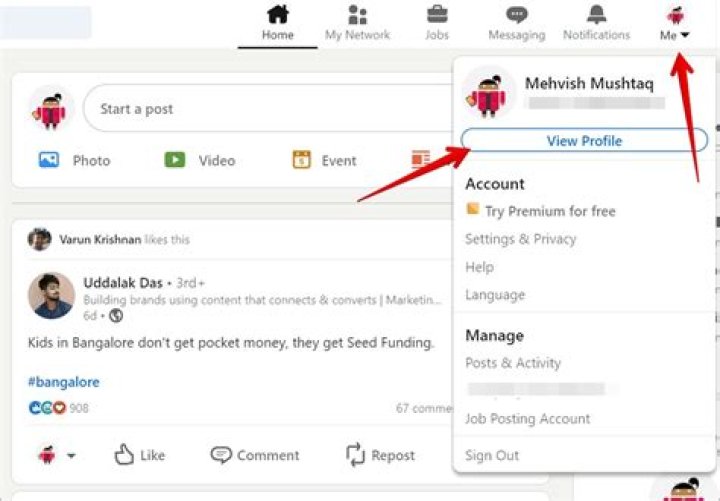Click the gold Premium icon

pyautogui.click(x=472, y=209)
